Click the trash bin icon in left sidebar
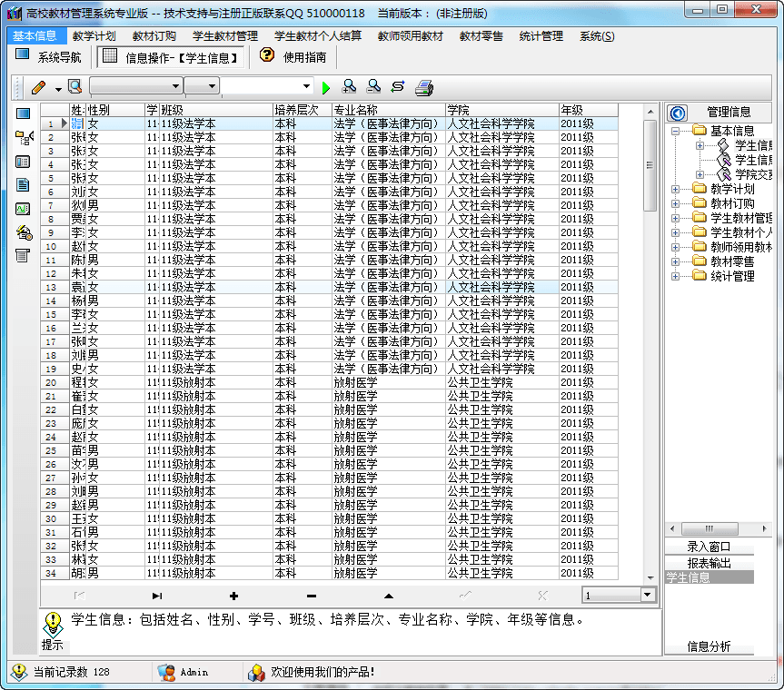784x690 pixels. pyautogui.click(x=23, y=256)
